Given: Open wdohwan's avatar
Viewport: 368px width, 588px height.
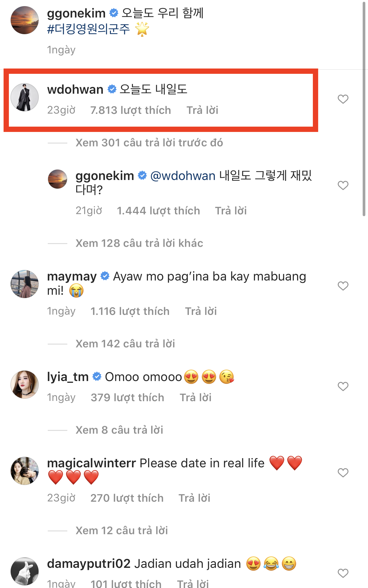Looking at the screenshot, I should click(x=25, y=97).
